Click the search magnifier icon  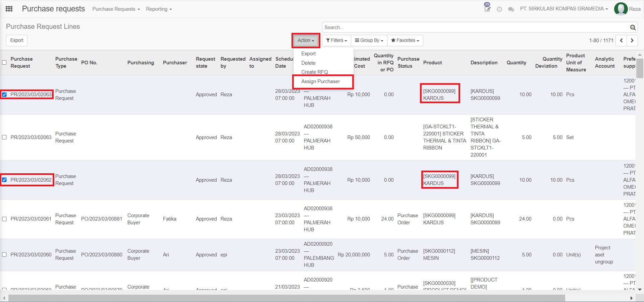(633, 27)
